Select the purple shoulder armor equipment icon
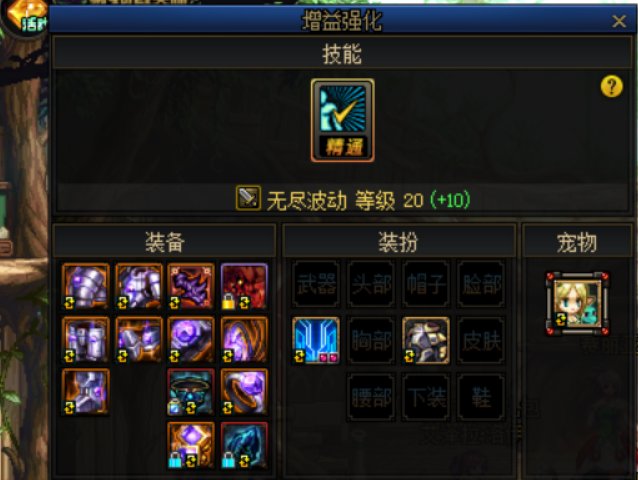 (86, 286)
